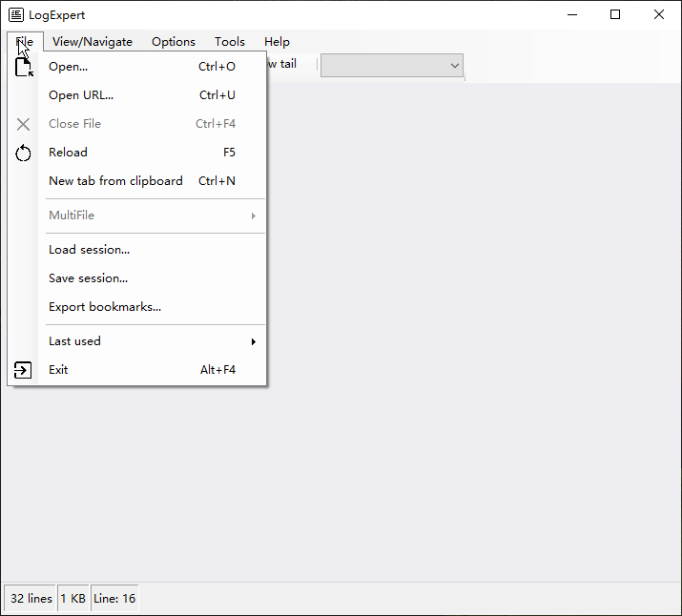Open the empty combo box dropdown in toolbar
The height and width of the screenshot is (616, 682).
[x=455, y=65]
